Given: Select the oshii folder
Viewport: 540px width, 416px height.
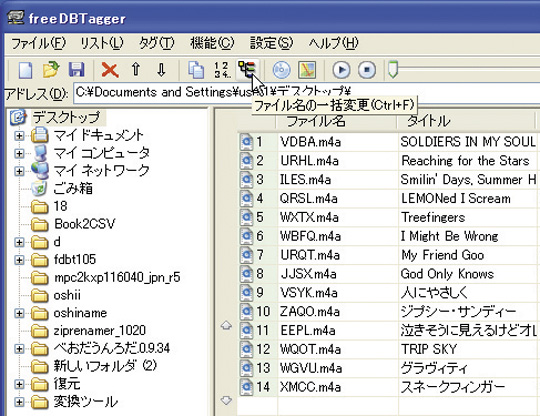Looking at the screenshot, I should (67, 295).
